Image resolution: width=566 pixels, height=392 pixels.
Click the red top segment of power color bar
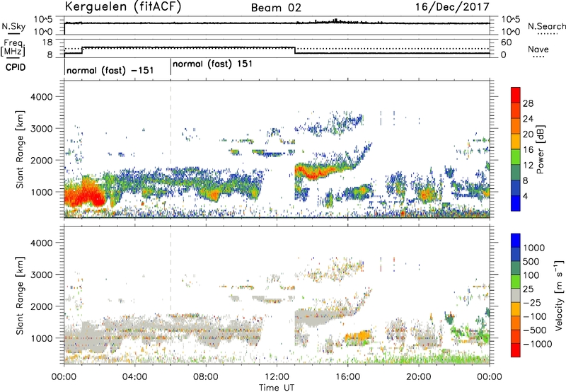[x=516, y=95]
